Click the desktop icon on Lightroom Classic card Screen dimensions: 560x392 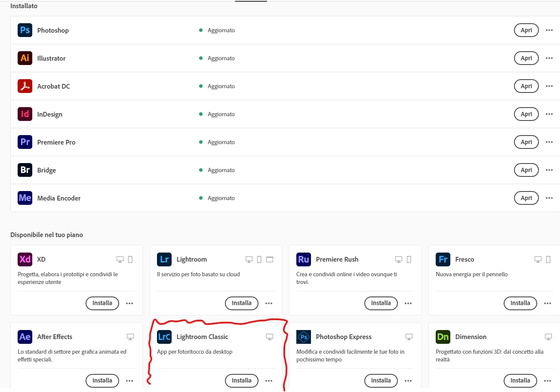point(270,337)
